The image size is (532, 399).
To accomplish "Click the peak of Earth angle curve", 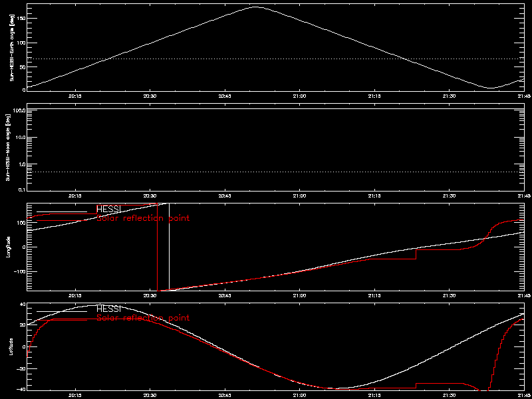I will (255, 7).
